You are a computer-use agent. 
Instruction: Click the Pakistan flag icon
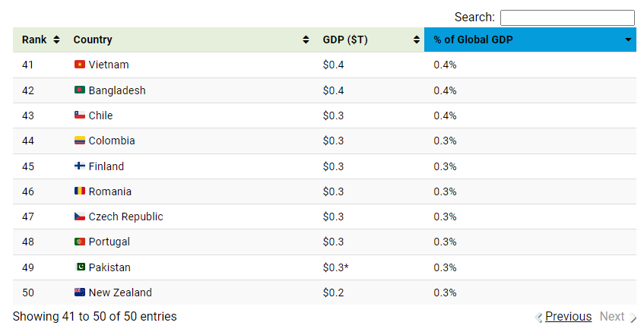(x=79, y=267)
